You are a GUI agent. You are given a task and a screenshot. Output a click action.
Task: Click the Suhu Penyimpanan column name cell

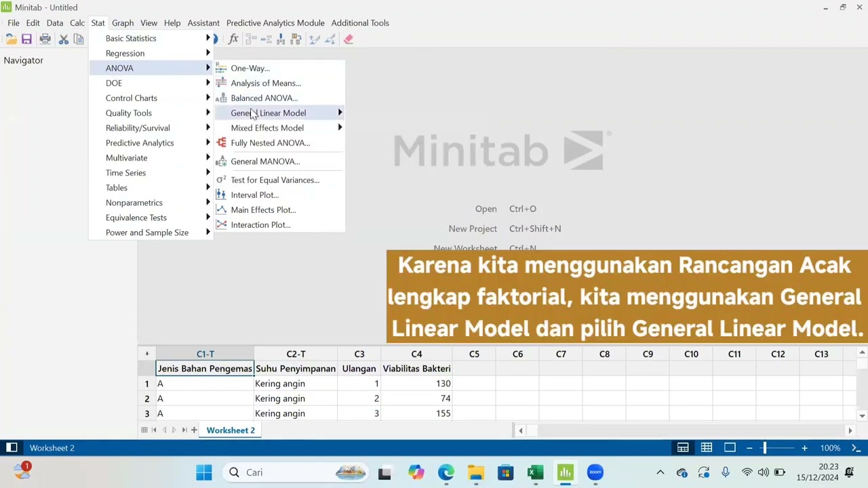tap(295, 369)
